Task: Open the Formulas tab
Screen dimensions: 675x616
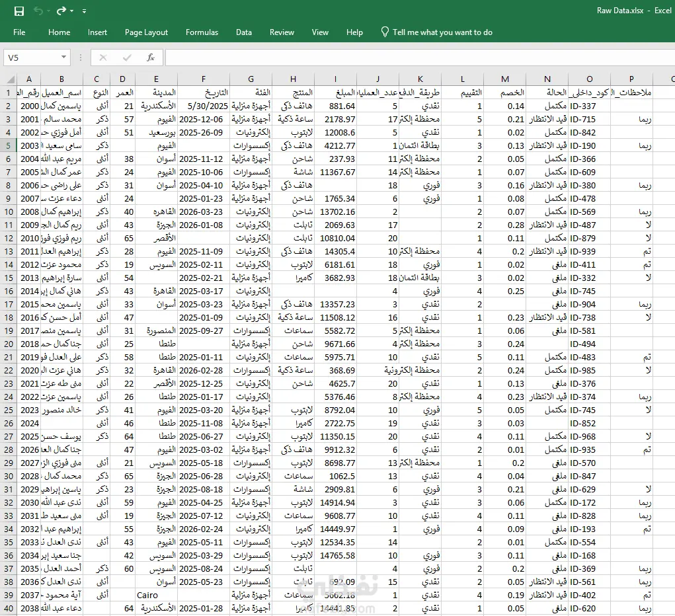Action: 202,32
